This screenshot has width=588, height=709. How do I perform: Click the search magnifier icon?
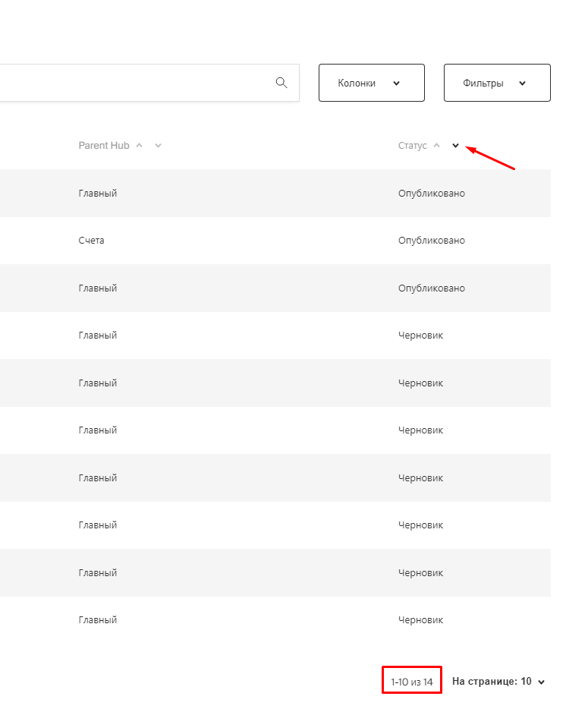click(281, 83)
